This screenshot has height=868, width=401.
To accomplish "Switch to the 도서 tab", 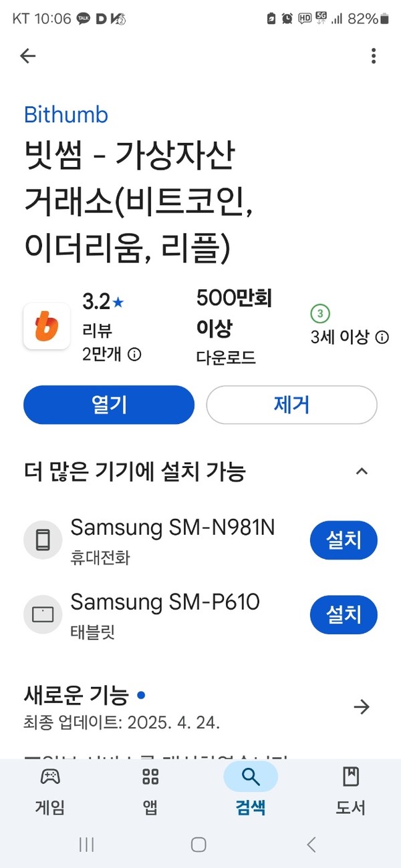I will (350, 791).
